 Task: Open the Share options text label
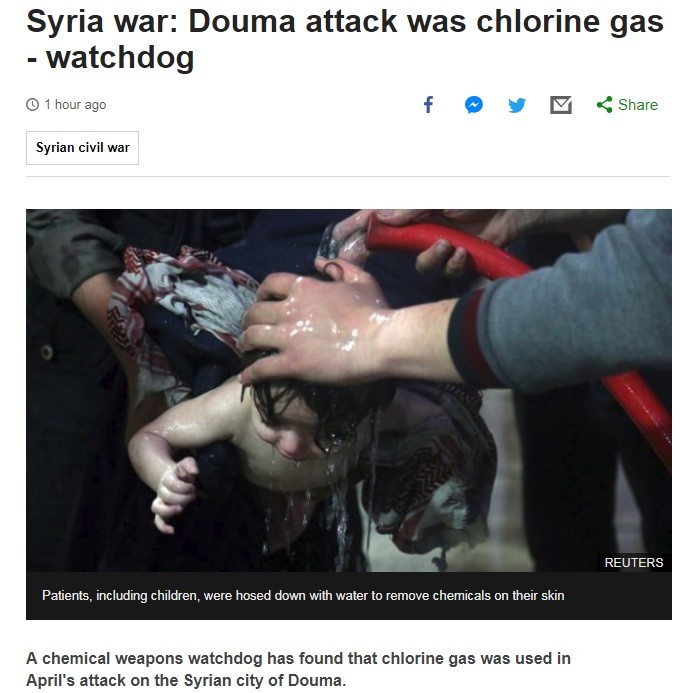(638, 105)
